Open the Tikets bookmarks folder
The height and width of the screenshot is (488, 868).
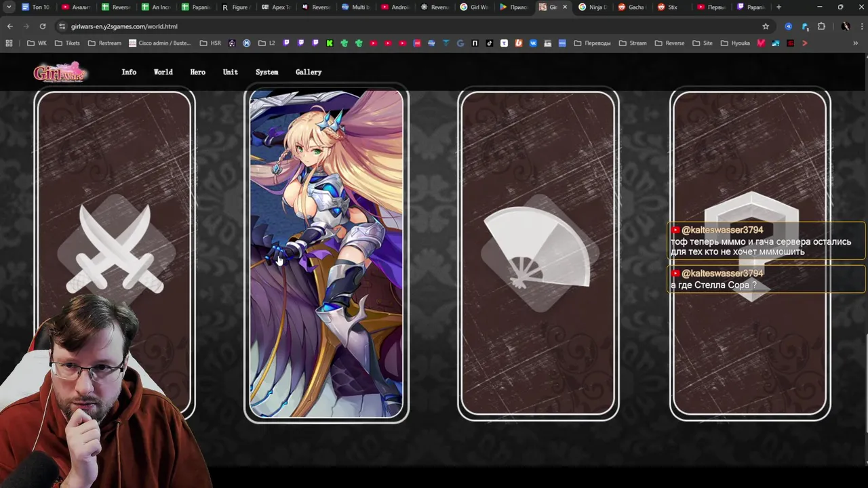[x=67, y=43]
